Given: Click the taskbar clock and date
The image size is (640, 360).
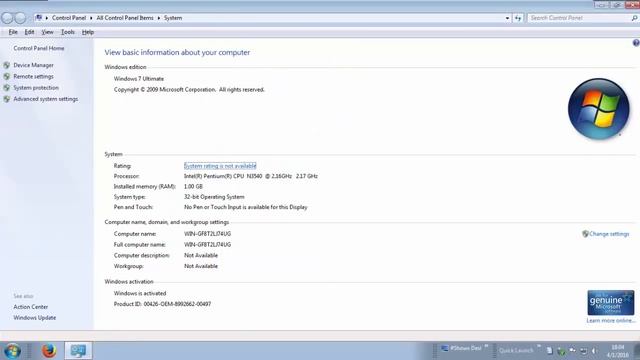Looking at the screenshot, I should coord(618,351).
